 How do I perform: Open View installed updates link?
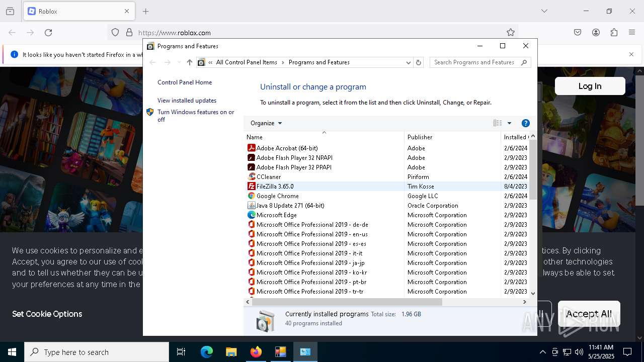tap(187, 101)
